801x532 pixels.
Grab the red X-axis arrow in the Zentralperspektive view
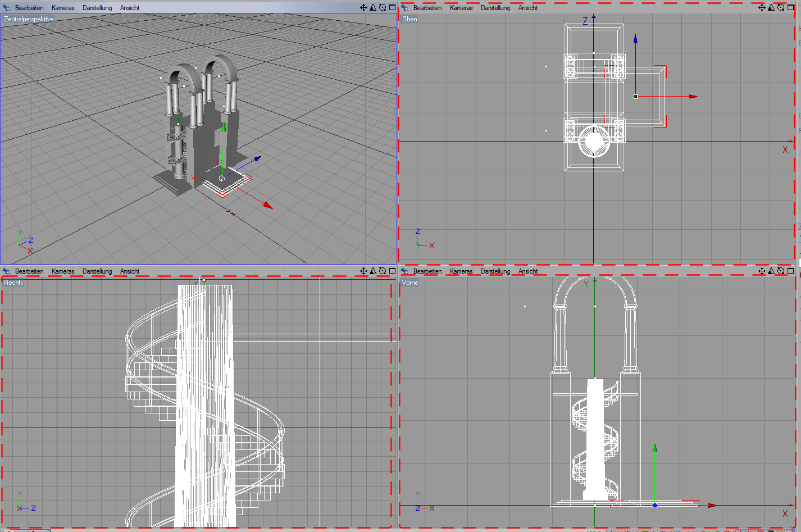click(x=268, y=206)
